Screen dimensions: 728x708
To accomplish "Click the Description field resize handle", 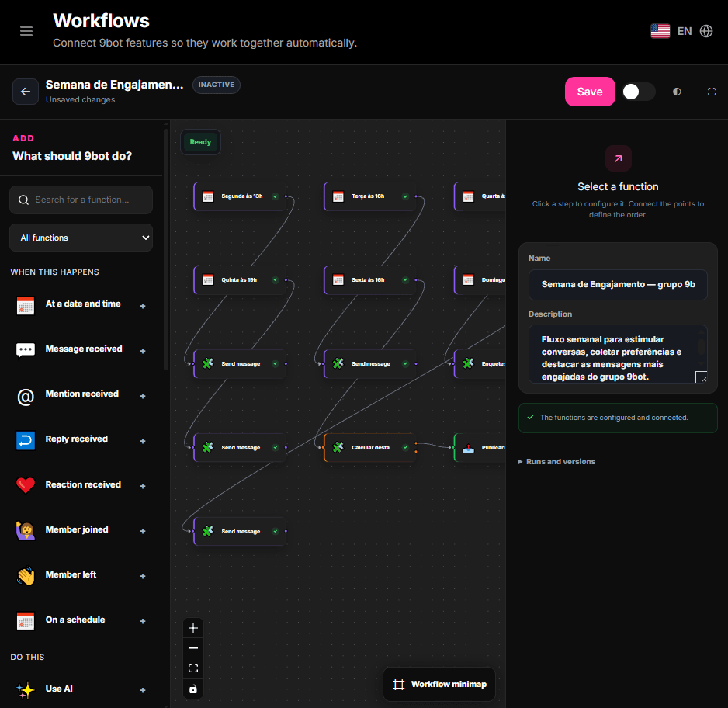I will pos(701,377).
